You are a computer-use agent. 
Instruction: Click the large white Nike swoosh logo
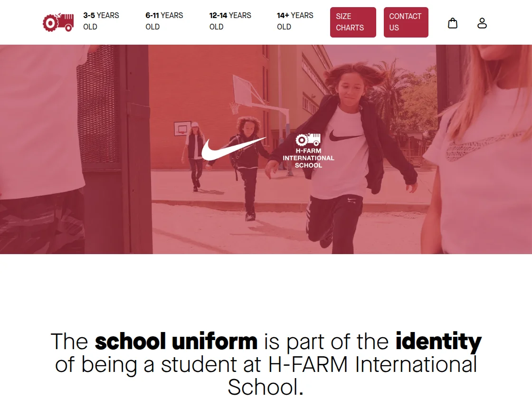coord(233,148)
